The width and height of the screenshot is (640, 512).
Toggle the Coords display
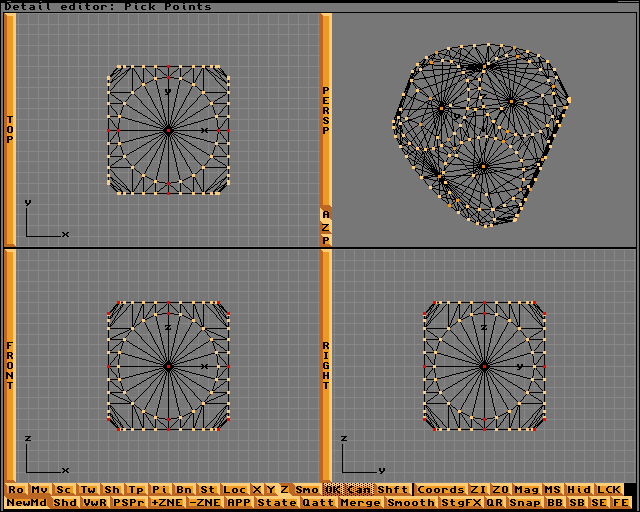point(441,489)
